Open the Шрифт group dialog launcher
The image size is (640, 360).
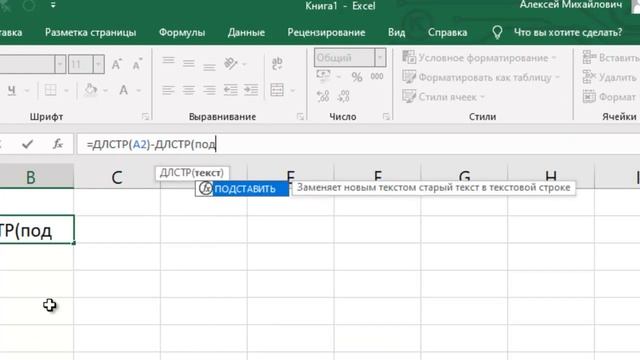[145, 117]
